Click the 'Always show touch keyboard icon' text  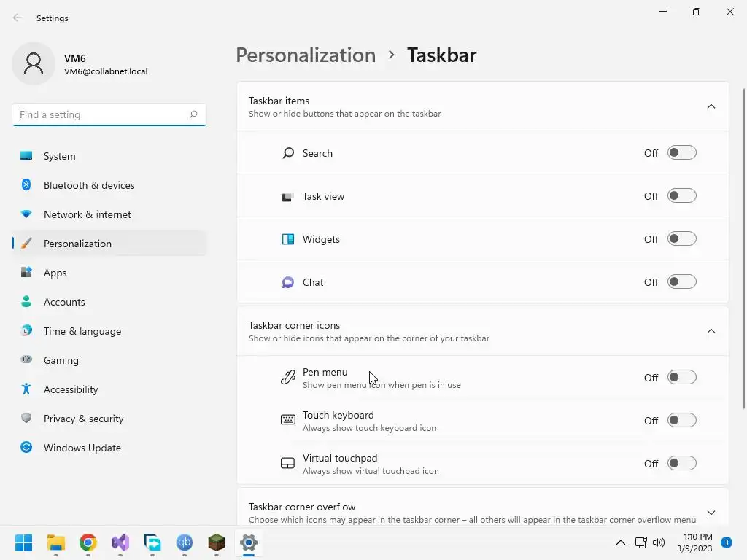point(369,427)
